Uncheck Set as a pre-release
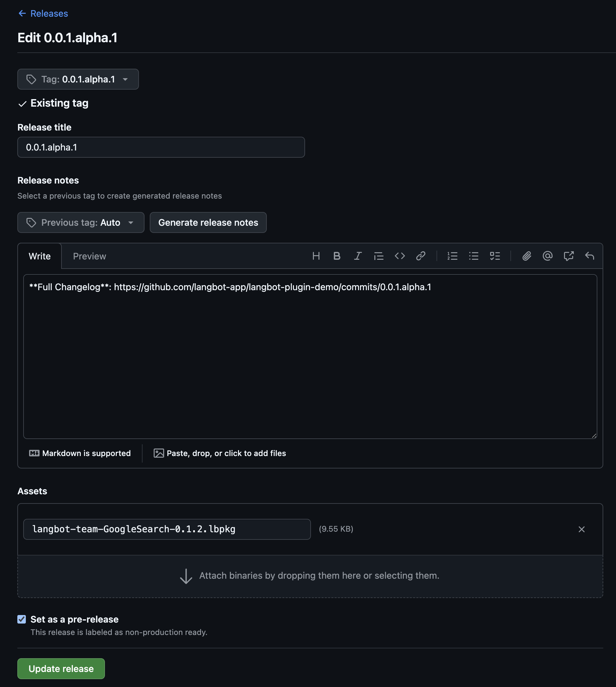This screenshot has width=616, height=687. click(22, 619)
